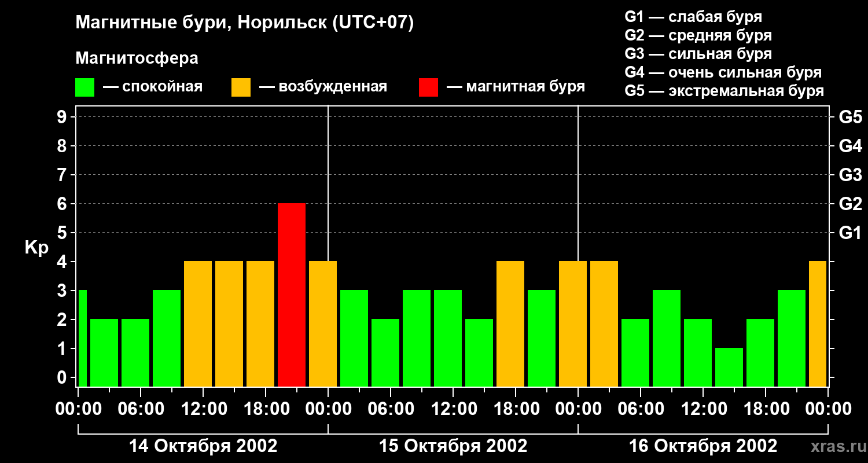Image resolution: width=868 pixels, height=463 pixels.
Task: Click the '— магнитная буря' legend label
Action: pyautogui.click(x=516, y=87)
